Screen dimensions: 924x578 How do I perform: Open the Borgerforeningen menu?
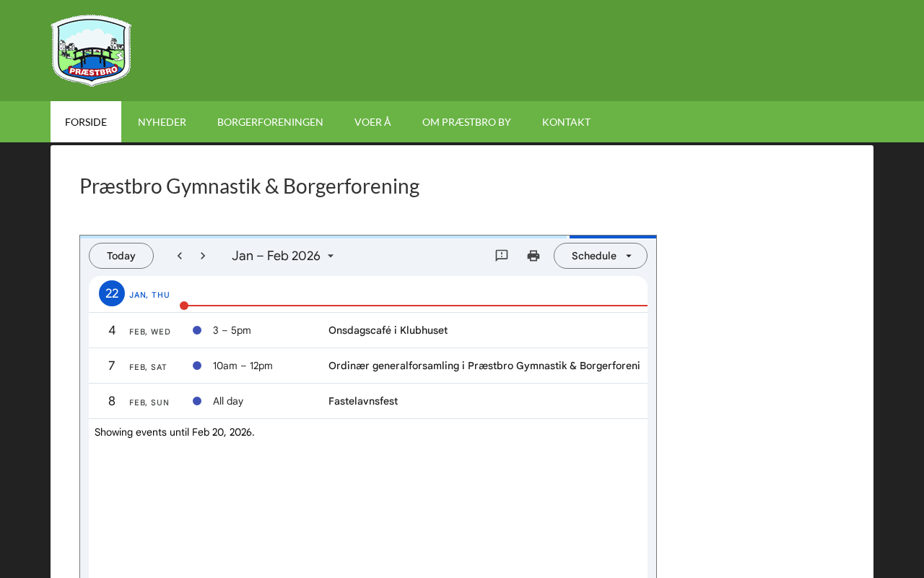click(270, 122)
